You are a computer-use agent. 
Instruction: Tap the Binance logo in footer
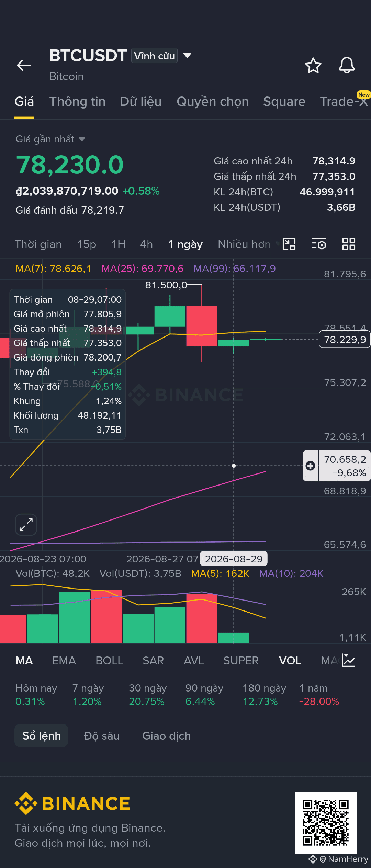(x=72, y=803)
